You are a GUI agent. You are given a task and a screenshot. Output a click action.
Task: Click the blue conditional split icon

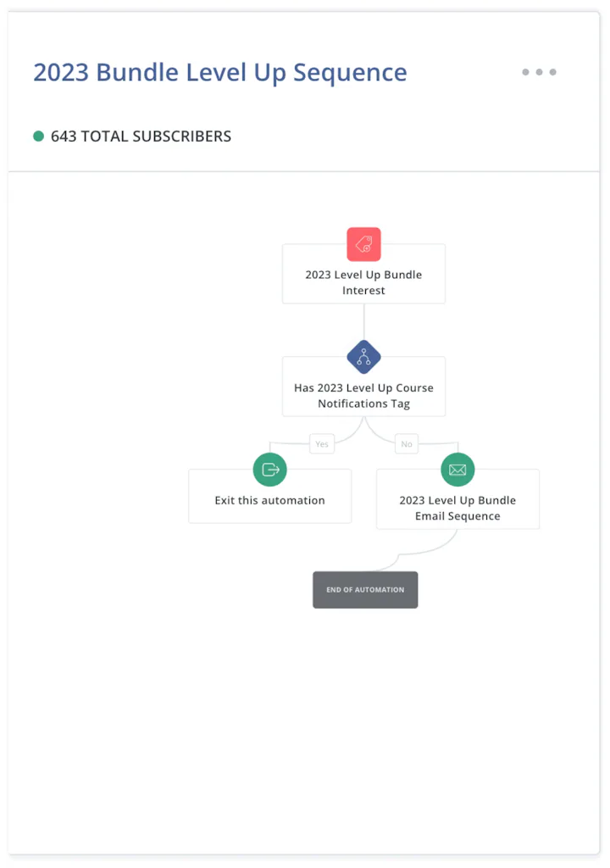tap(363, 357)
